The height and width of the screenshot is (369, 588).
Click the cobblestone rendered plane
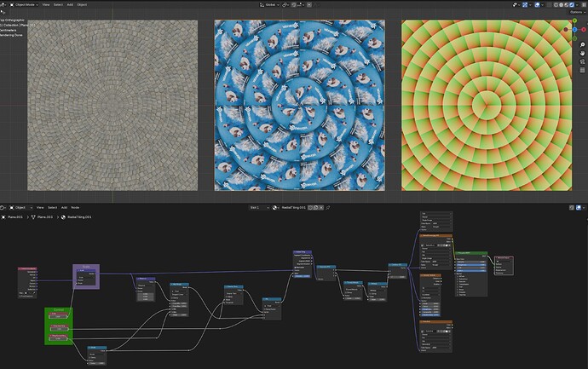(x=112, y=106)
